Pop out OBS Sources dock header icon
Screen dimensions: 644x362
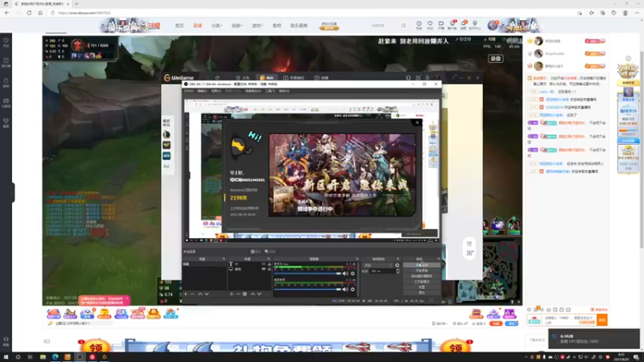pos(269,259)
